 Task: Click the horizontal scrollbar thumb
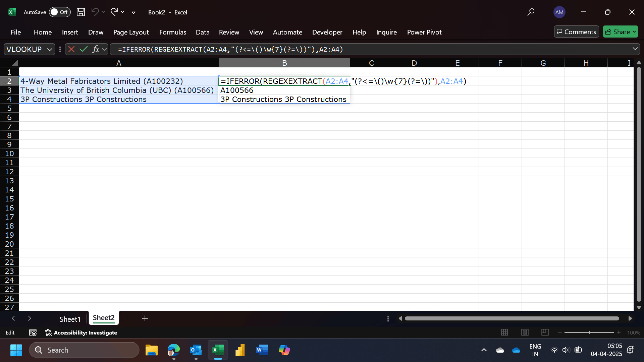512,318
